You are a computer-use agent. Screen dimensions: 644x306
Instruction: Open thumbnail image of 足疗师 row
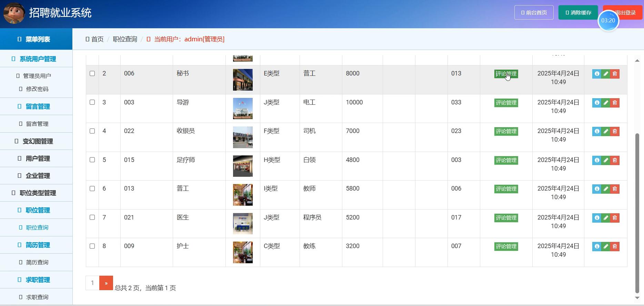[243, 166]
